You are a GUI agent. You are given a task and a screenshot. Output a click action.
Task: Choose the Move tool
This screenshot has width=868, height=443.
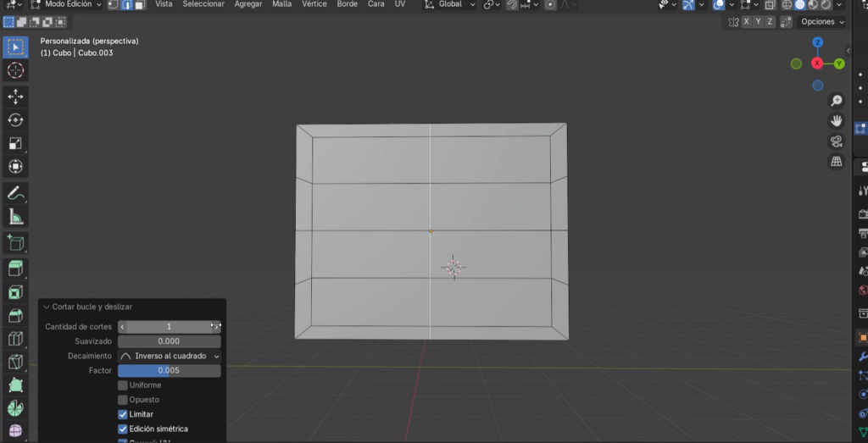(x=15, y=97)
